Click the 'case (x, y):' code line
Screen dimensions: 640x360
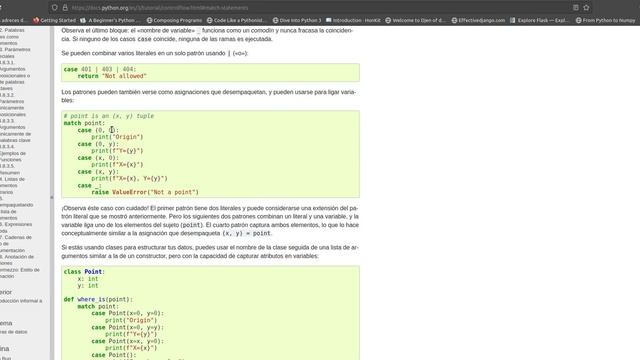click(98, 171)
